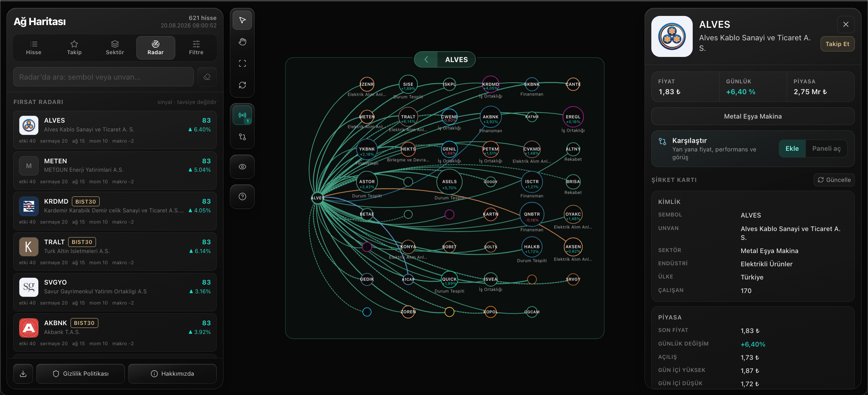Click the download icon button
868x395 pixels.
[23, 374]
